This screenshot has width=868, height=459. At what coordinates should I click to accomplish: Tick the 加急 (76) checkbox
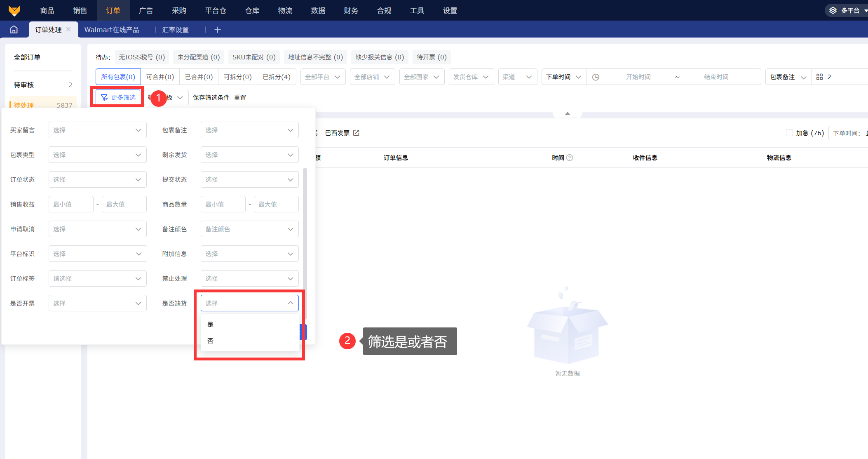789,133
